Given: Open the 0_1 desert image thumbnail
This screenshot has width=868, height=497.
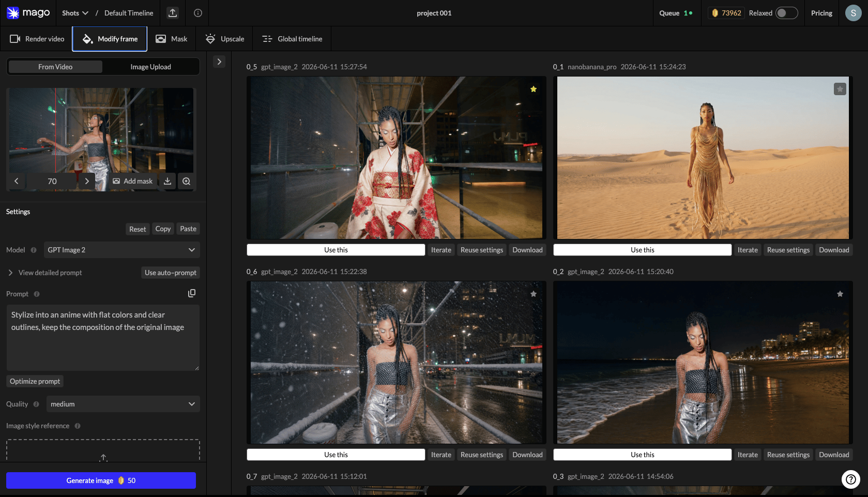Looking at the screenshot, I should [x=703, y=158].
